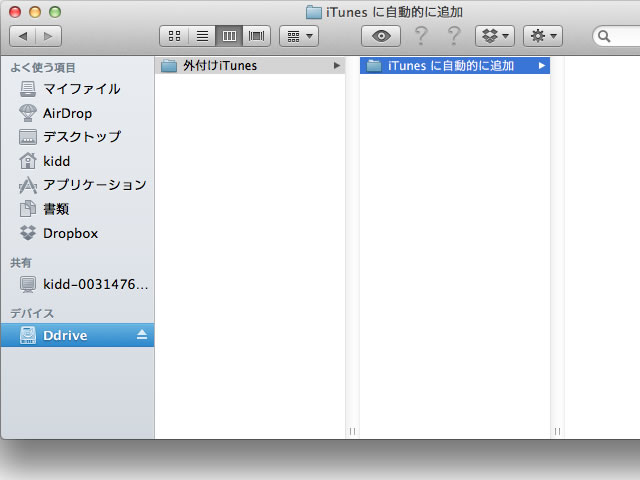640x480 pixels.
Task: Open デスクトップ in the sidebar
Action: [x=78, y=137]
